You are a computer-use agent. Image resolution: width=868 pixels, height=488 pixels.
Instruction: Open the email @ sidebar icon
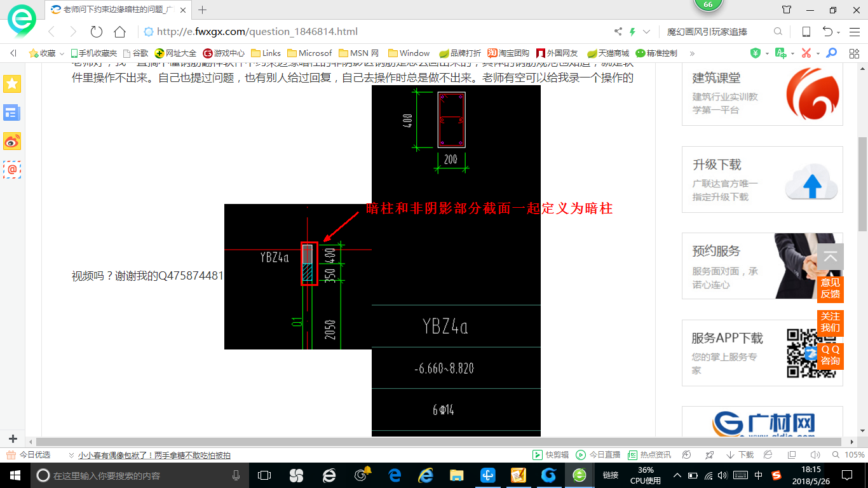12,169
